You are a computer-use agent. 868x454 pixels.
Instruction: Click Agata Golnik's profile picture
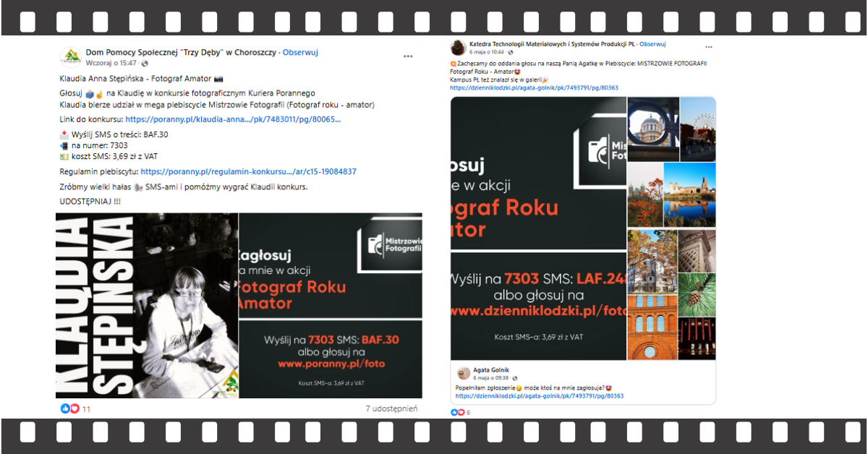(x=463, y=373)
